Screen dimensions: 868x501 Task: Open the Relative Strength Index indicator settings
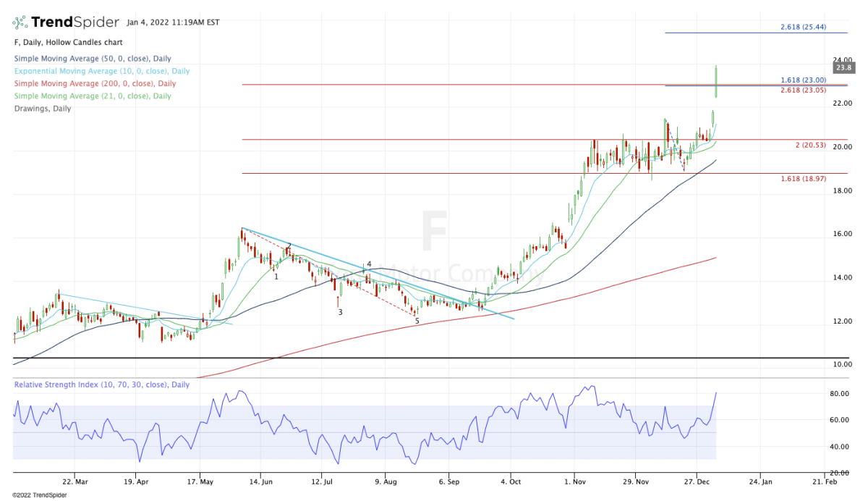point(101,384)
